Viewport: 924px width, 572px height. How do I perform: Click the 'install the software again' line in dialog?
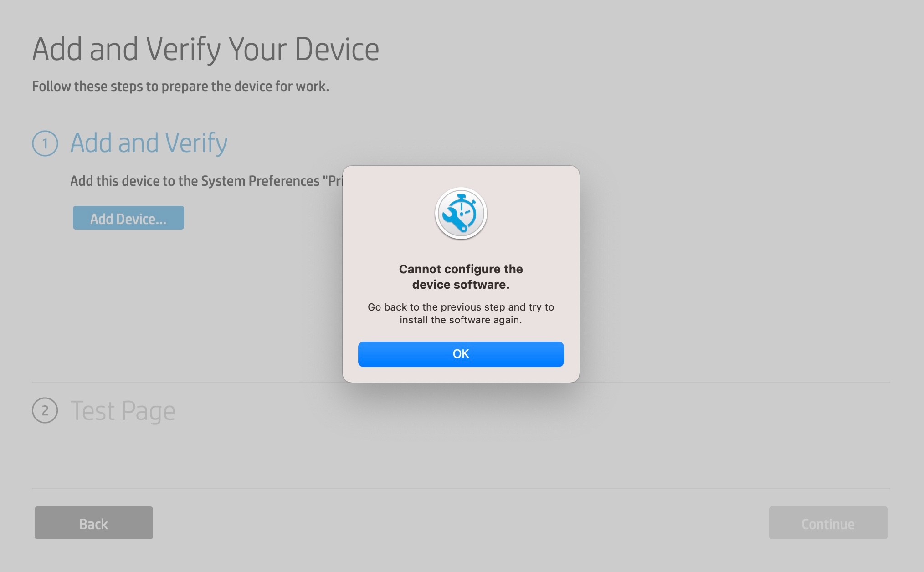(461, 320)
